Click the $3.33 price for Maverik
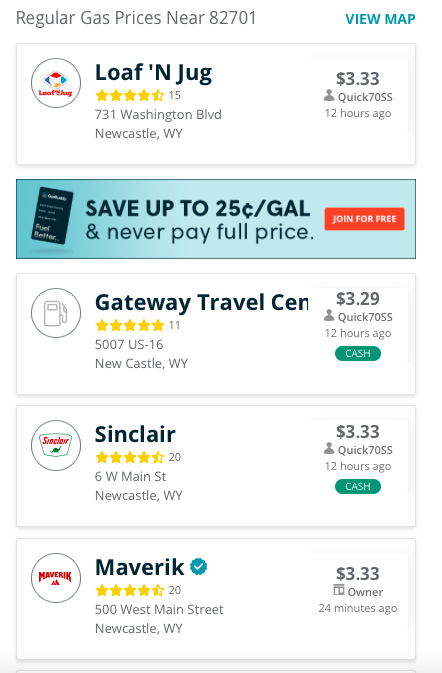This screenshot has width=442, height=673. click(x=358, y=573)
